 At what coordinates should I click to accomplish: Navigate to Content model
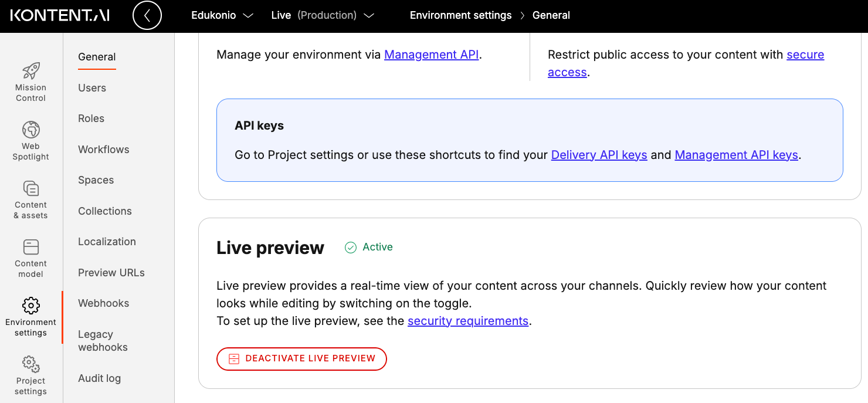(30, 257)
